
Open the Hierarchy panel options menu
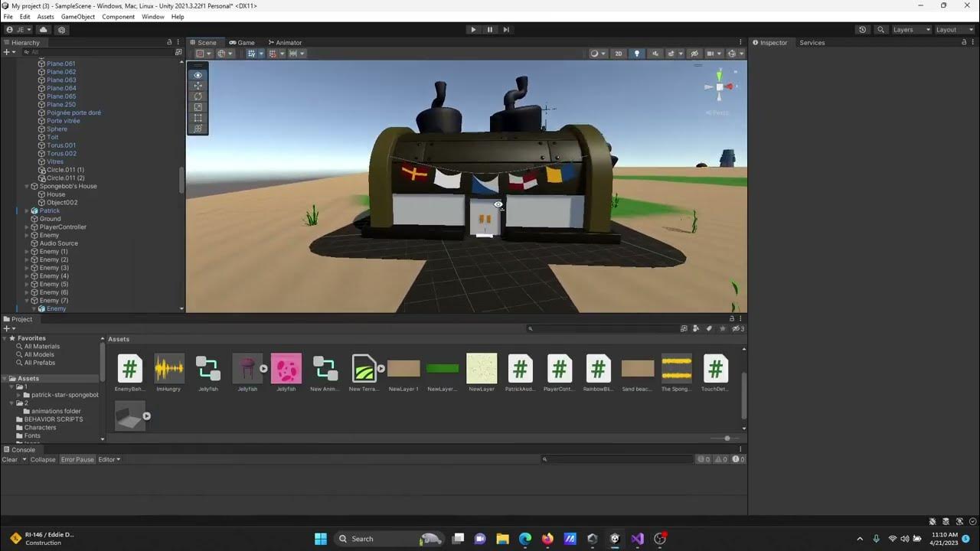[x=180, y=42]
